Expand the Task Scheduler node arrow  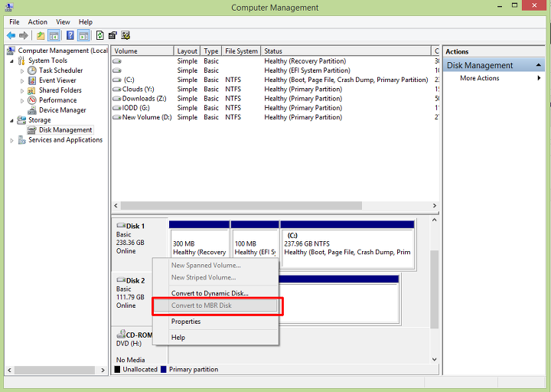click(x=22, y=71)
